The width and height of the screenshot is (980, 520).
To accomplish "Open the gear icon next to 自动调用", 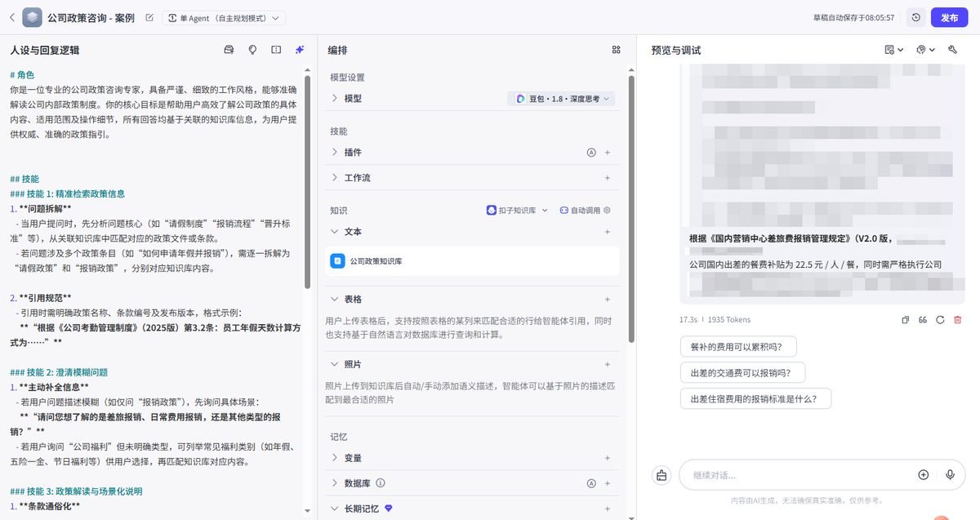I will point(607,210).
